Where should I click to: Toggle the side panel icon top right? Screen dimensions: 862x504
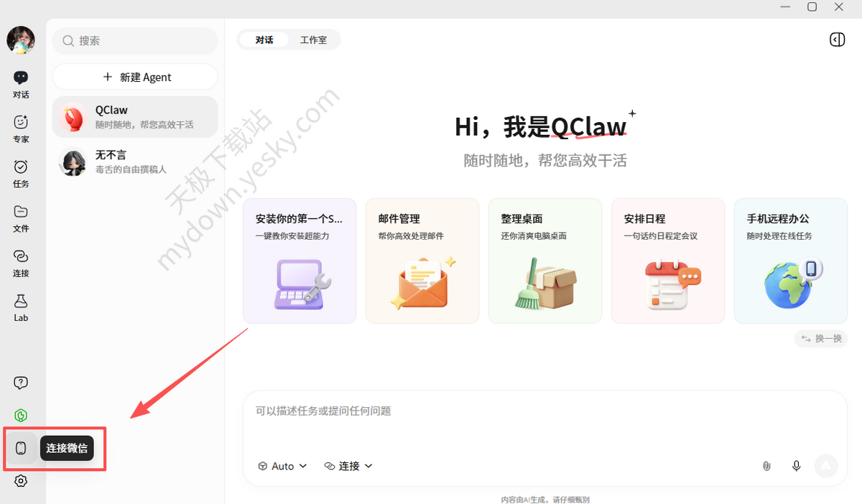837,39
